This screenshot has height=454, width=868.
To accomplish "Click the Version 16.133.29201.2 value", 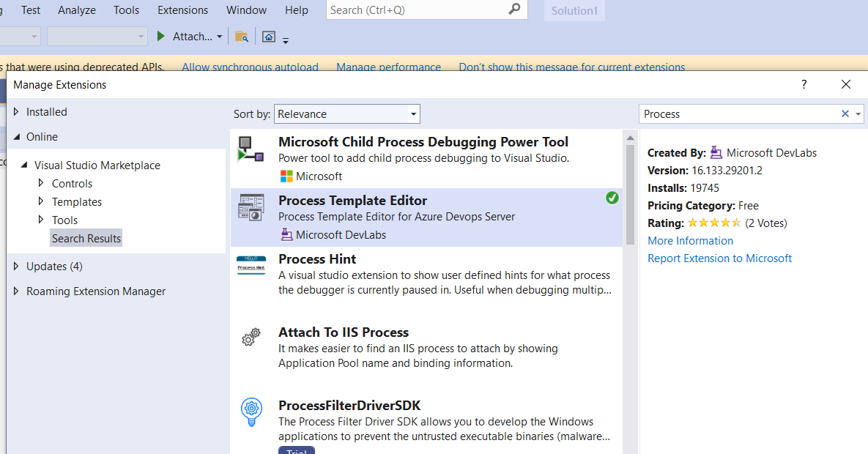I will (x=727, y=171).
